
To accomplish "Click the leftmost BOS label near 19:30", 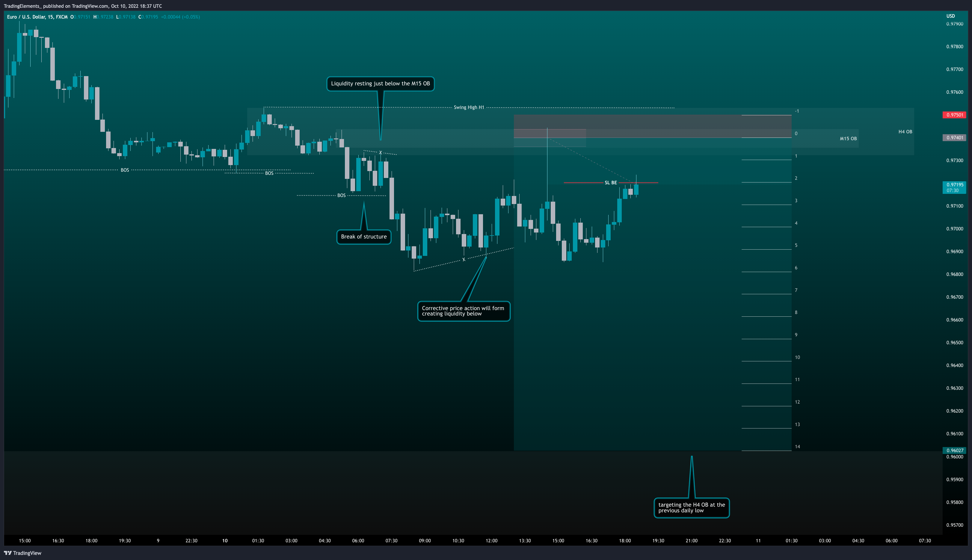I will click(x=125, y=170).
